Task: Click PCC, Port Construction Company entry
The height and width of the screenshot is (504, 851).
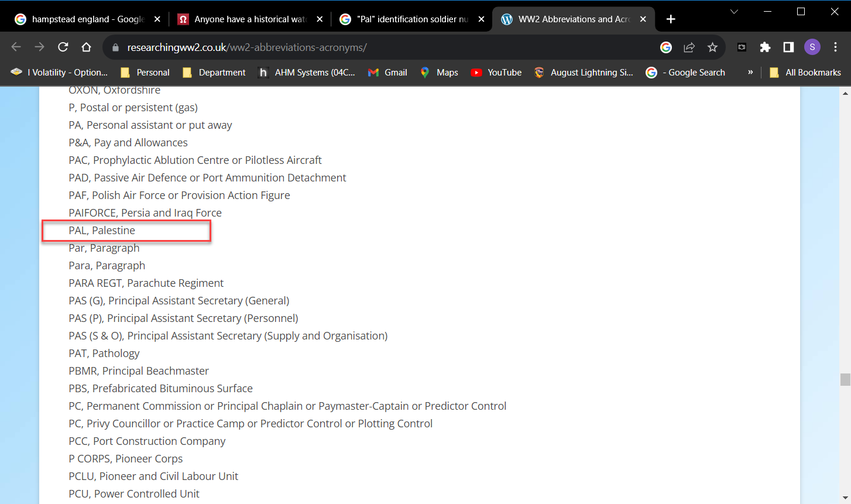Action: [147, 441]
